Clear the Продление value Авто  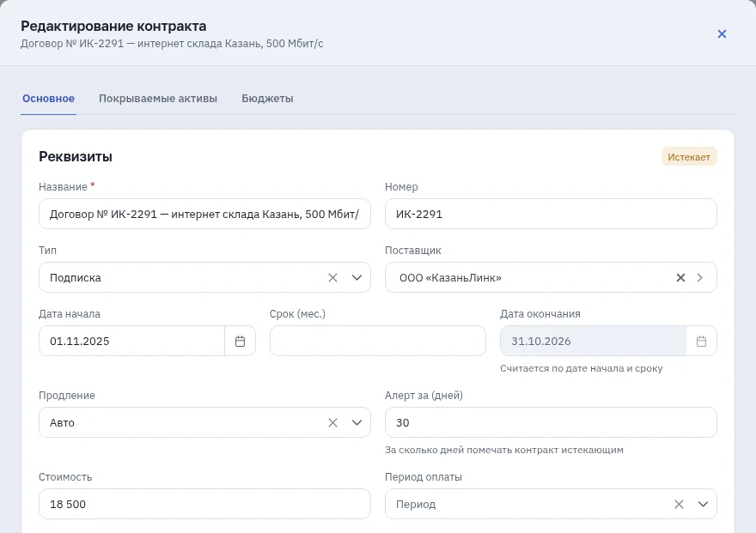tap(332, 423)
